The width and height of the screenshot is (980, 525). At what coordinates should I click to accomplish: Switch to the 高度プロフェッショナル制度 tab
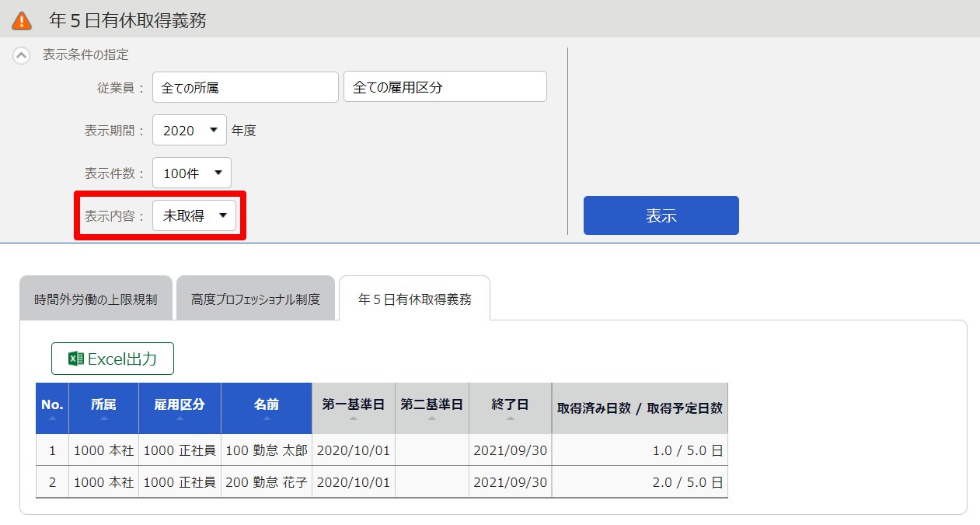pyautogui.click(x=256, y=299)
